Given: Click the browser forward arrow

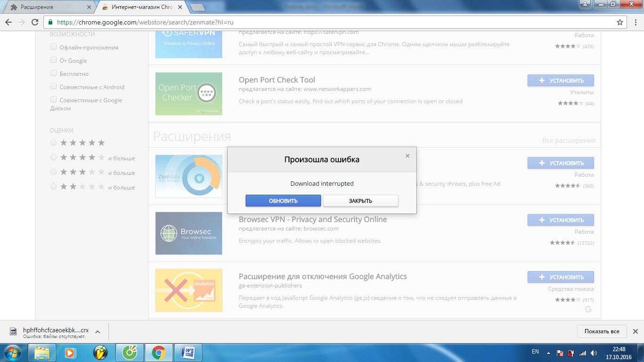Looking at the screenshot, I should 22,22.
